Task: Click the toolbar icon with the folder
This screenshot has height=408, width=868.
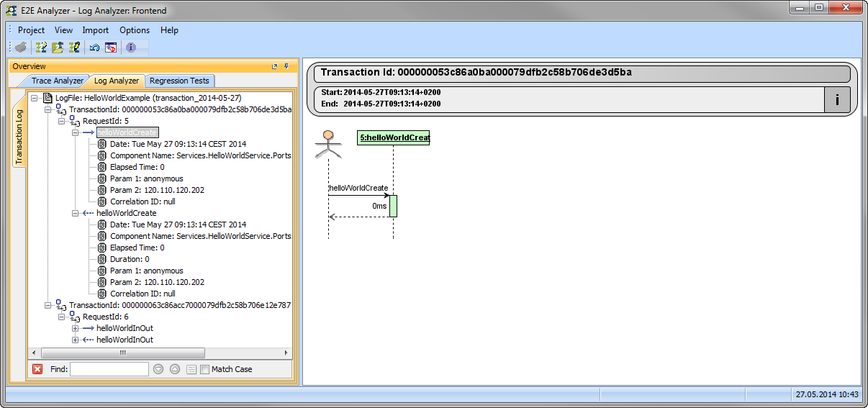Action: 58,47
